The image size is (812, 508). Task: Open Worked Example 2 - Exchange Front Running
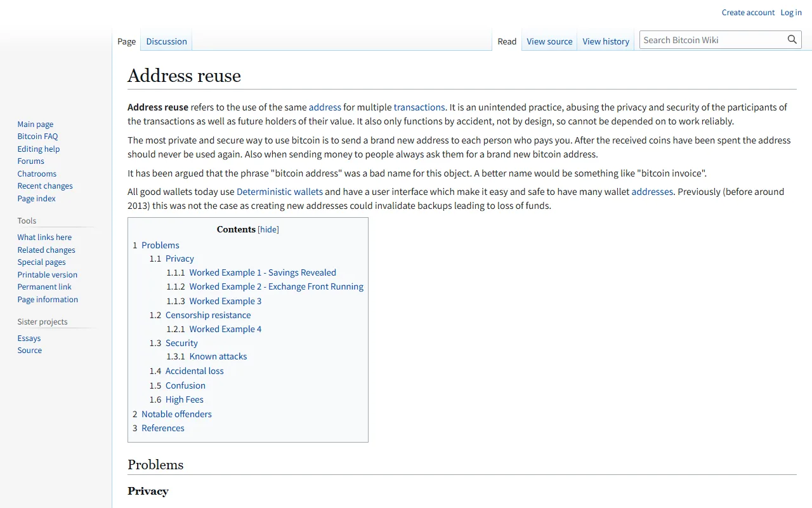click(277, 286)
